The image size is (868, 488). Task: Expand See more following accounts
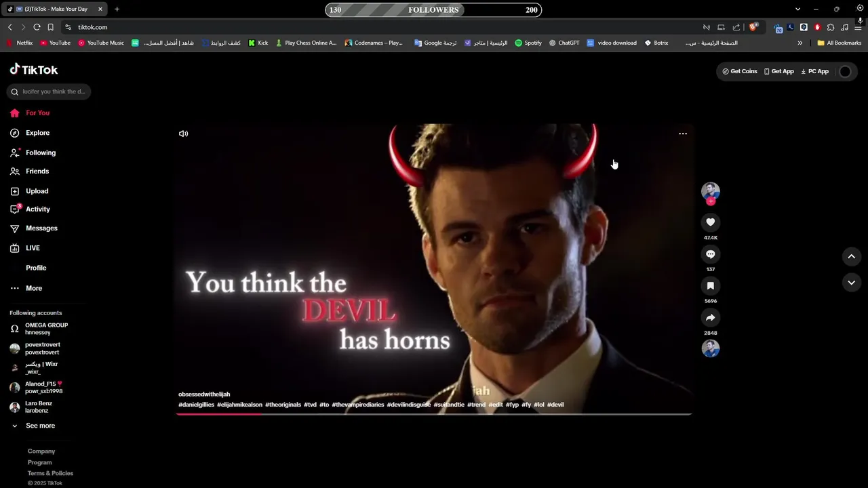coord(33,426)
